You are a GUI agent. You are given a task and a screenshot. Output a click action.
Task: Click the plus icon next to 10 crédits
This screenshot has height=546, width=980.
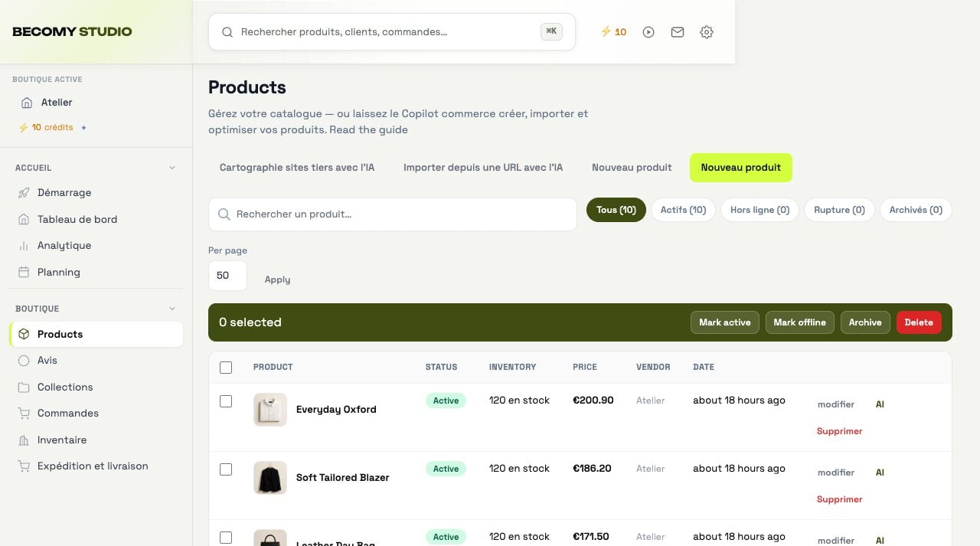(x=84, y=128)
